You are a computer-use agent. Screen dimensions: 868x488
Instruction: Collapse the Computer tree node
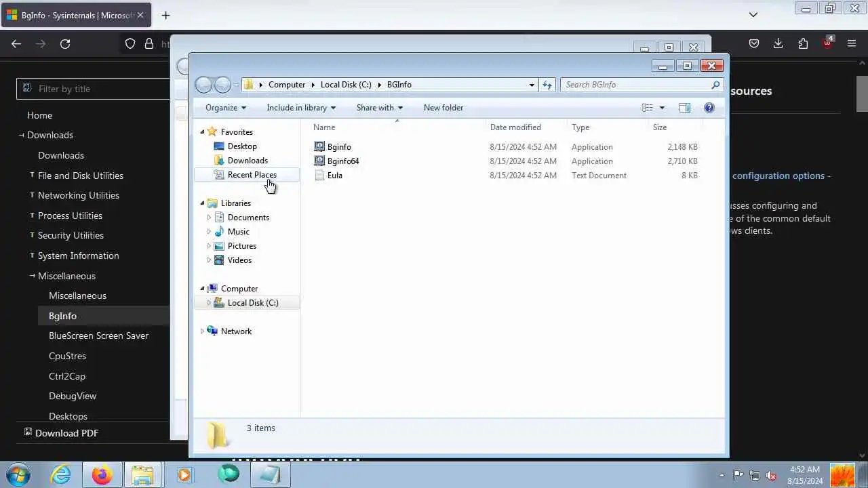[202, 289]
